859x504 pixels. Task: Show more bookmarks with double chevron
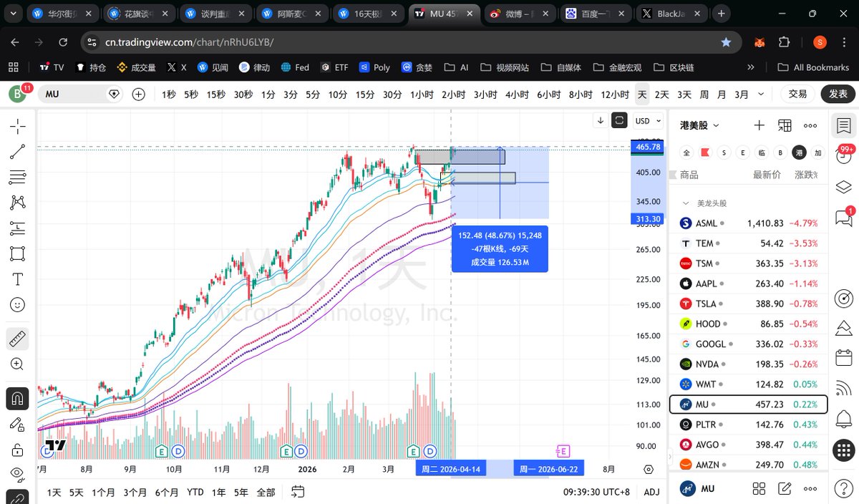750,67
